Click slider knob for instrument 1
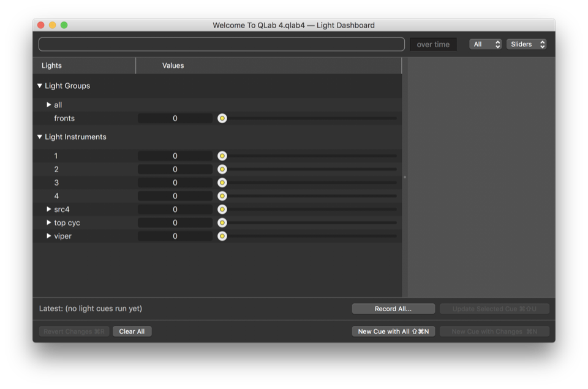 click(222, 156)
